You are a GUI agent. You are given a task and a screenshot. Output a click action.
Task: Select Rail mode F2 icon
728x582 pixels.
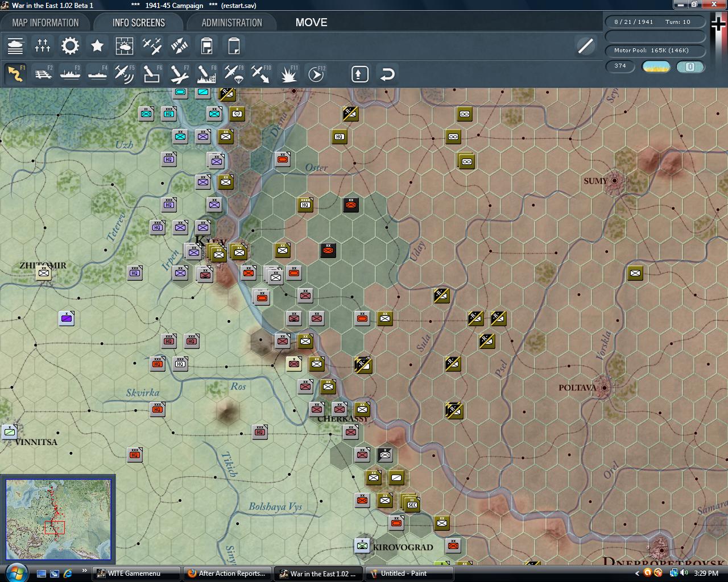click(x=43, y=74)
